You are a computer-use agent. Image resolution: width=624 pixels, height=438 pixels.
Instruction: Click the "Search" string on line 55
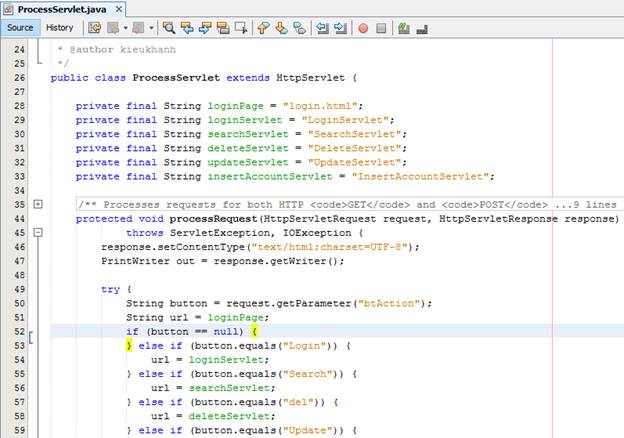point(308,374)
